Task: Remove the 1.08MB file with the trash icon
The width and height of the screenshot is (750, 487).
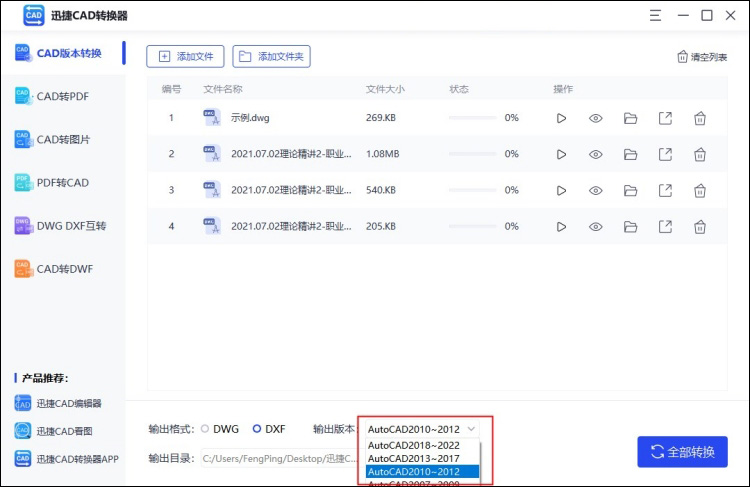Action: click(700, 155)
